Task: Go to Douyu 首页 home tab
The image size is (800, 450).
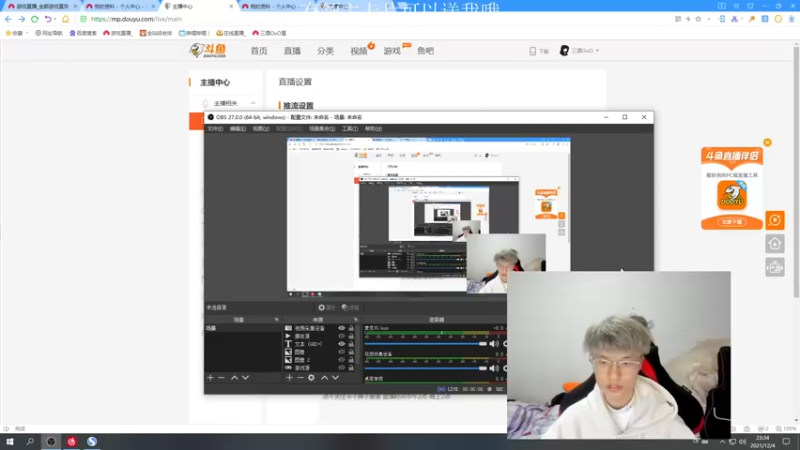Action: click(x=259, y=51)
